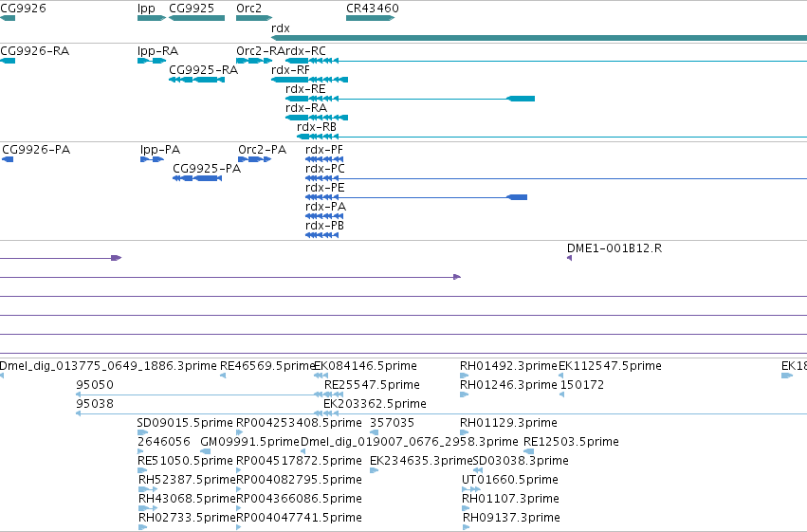This screenshot has height=532, width=807.
Task: Click the RH02733.5prime EST label
Action: (x=187, y=518)
